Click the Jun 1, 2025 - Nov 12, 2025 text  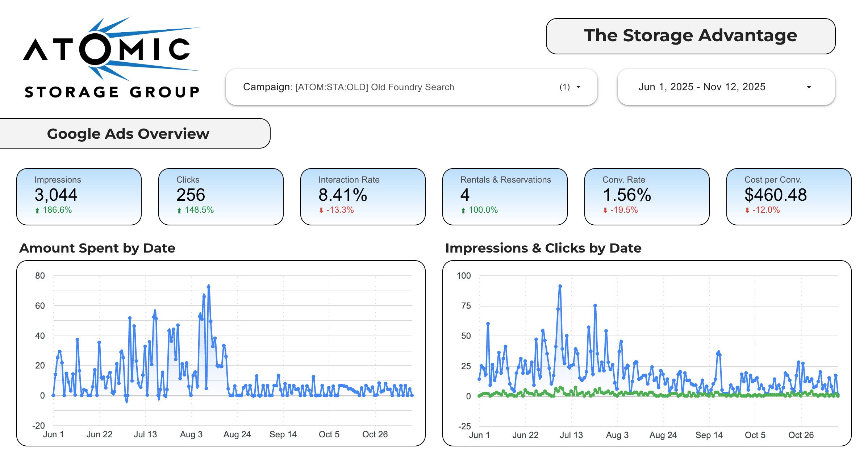tap(702, 87)
